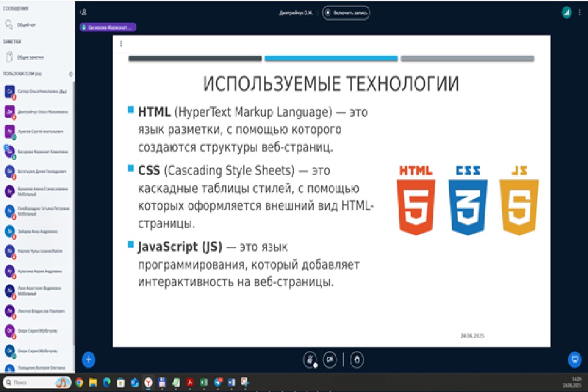The width and height of the screenshot is (588, 392).
Task: Unmute the microphone button
Action: [310, 359]
